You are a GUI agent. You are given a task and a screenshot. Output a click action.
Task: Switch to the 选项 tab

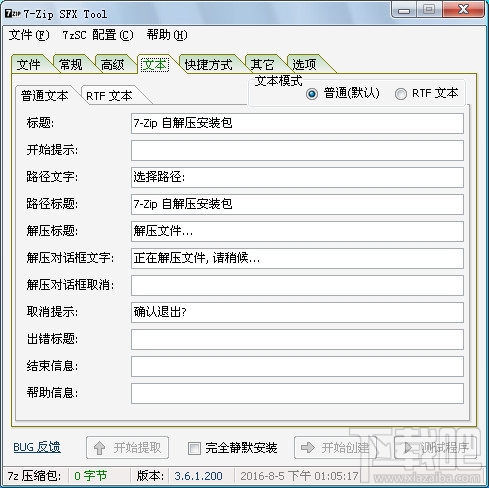304,64
